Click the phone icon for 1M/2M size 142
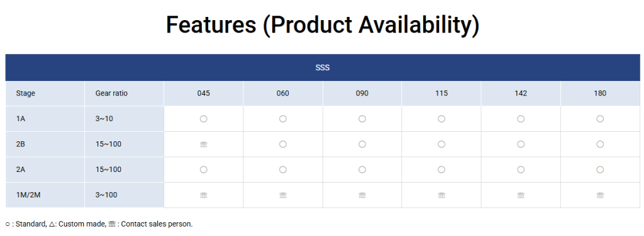The width and height of the screenshot is (644, 236). point(521,195)
